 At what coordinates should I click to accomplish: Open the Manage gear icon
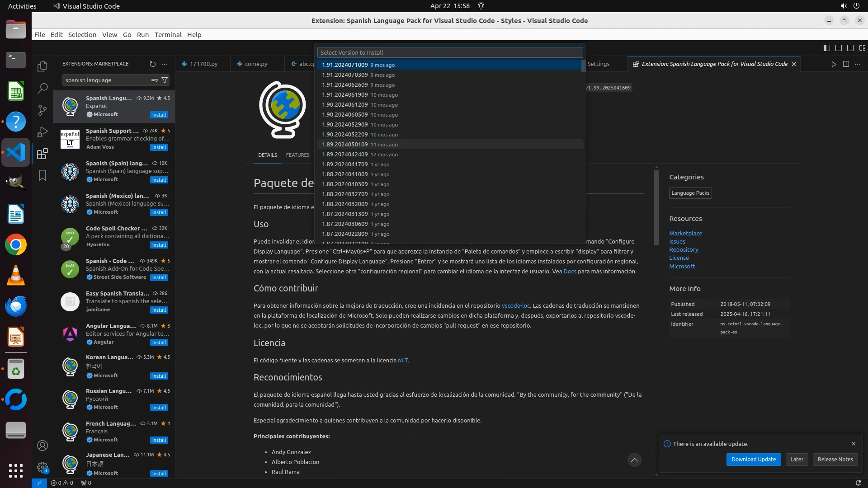pos(42,467)
